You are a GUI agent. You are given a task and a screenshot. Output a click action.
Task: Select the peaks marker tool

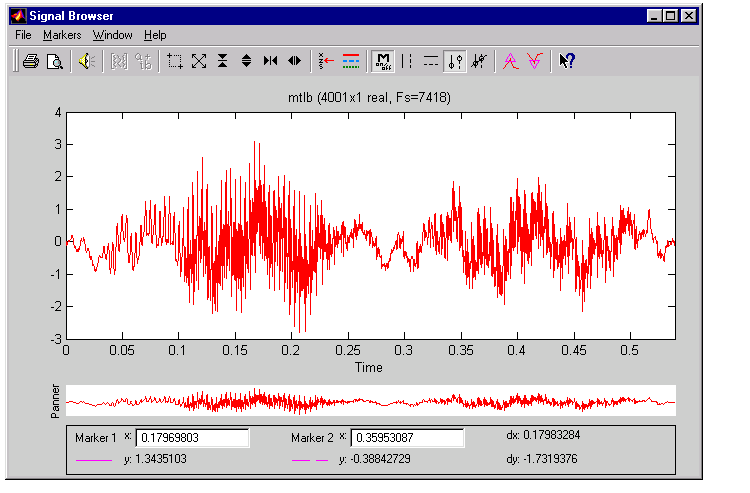click(510, 61)
